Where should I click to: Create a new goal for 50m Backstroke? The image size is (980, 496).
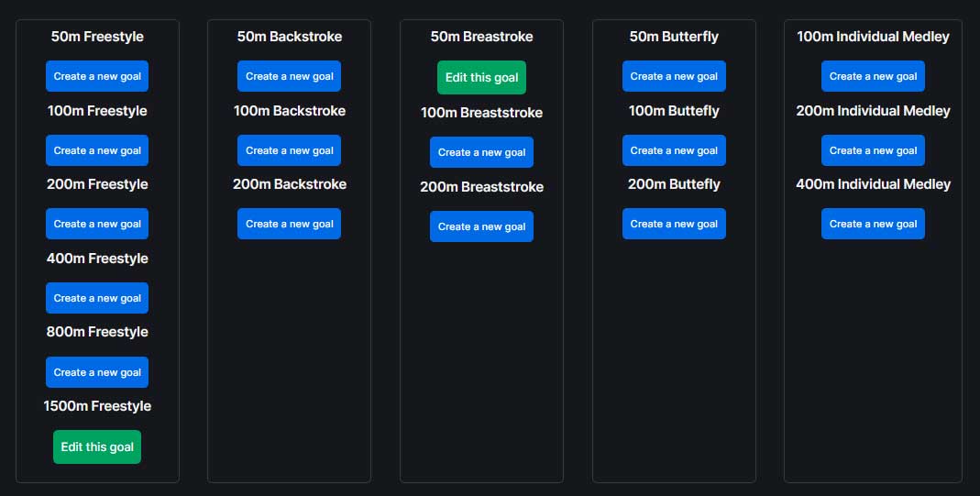[289, 76]
